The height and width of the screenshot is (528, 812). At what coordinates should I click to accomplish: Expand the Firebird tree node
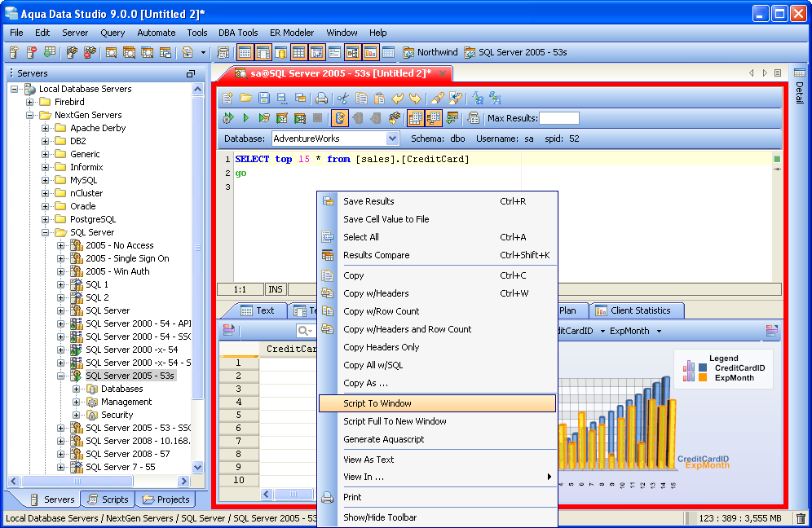(x=30, y=102)
